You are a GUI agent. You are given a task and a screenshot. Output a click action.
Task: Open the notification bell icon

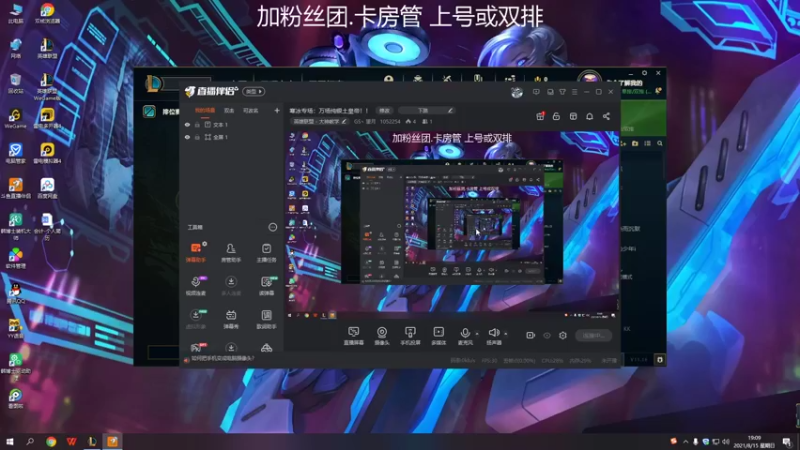pyautogui.click(x=589, y=116)
